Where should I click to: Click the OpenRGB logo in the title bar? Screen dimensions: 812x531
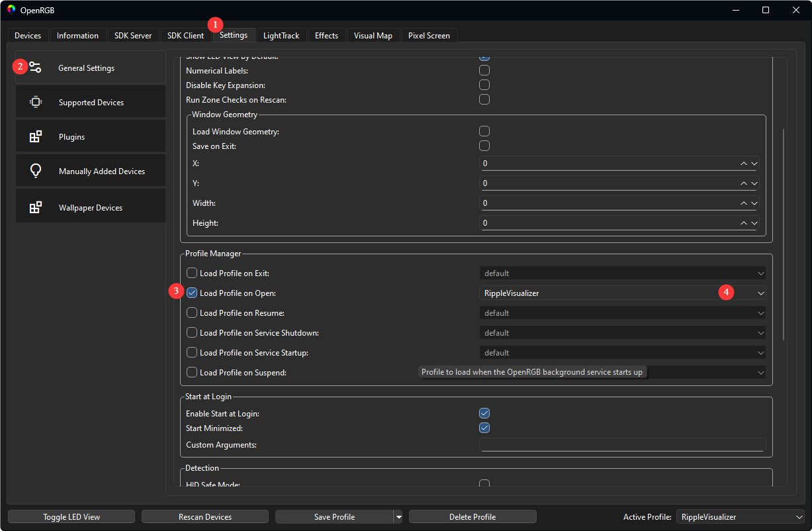coord(11,10)
